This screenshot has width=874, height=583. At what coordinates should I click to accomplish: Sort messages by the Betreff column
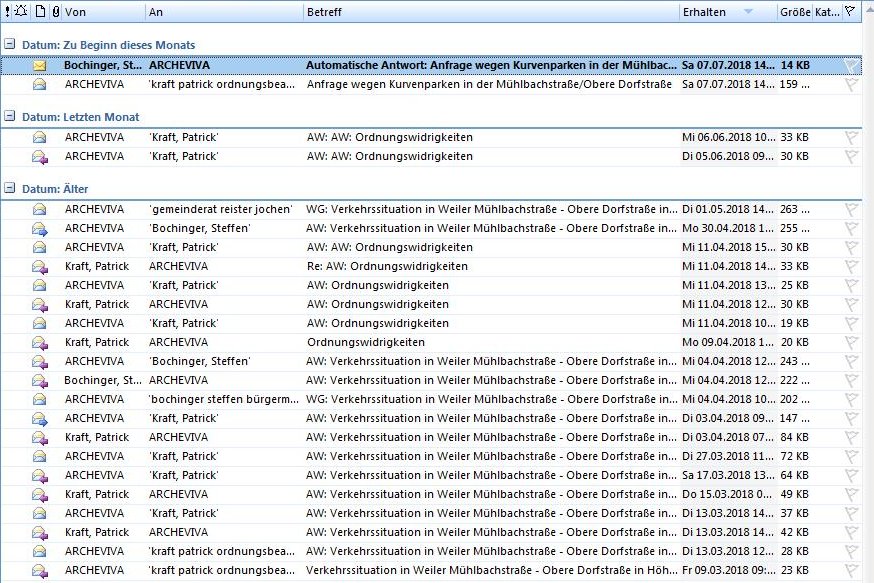[x=324, y=12]
